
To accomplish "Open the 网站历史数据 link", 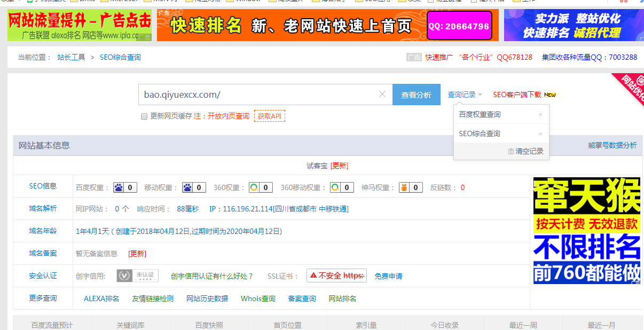I will tap(207, 298).
